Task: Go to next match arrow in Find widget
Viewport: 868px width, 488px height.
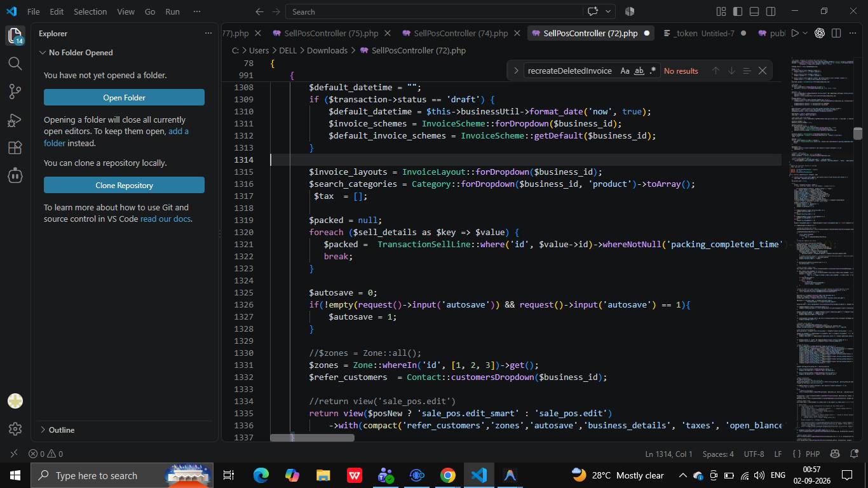Action: click(731, 71)
